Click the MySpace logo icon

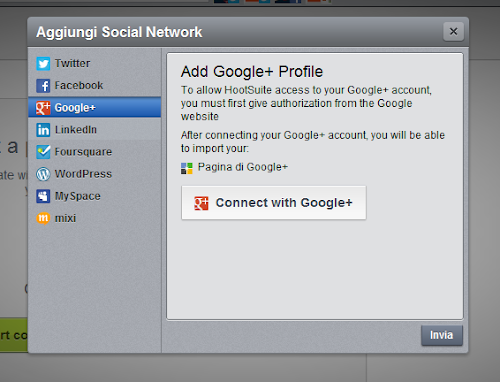coord(43,196)
